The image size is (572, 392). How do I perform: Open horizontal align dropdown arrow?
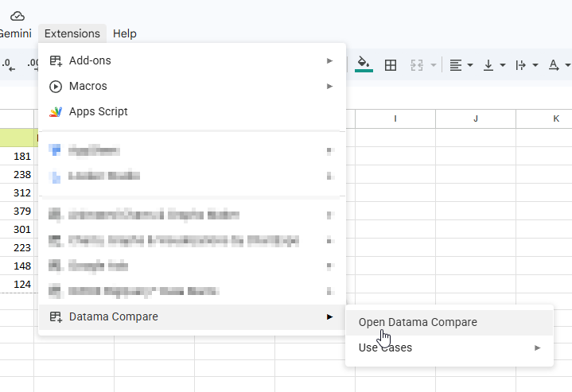point(470,65)
